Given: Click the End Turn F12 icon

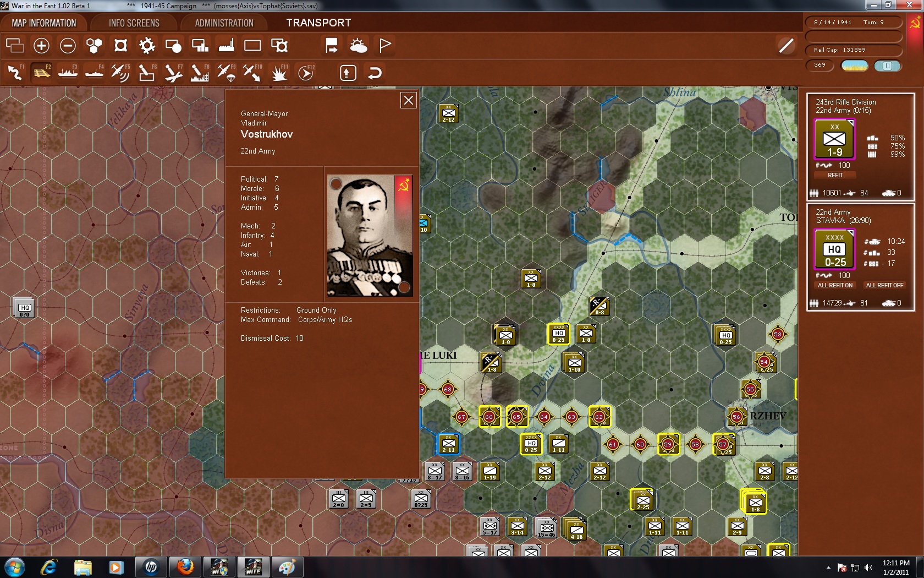Looking at the screenshot, I should [306, 72].
